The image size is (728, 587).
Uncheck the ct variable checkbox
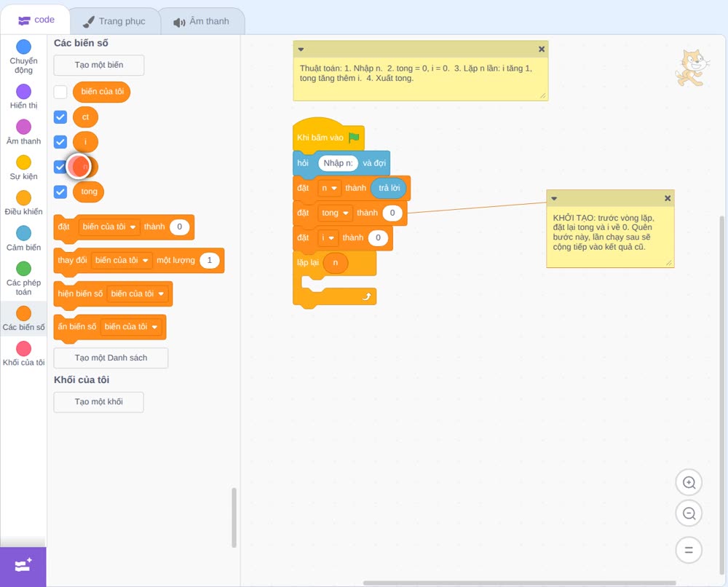[x=60, y=117]
